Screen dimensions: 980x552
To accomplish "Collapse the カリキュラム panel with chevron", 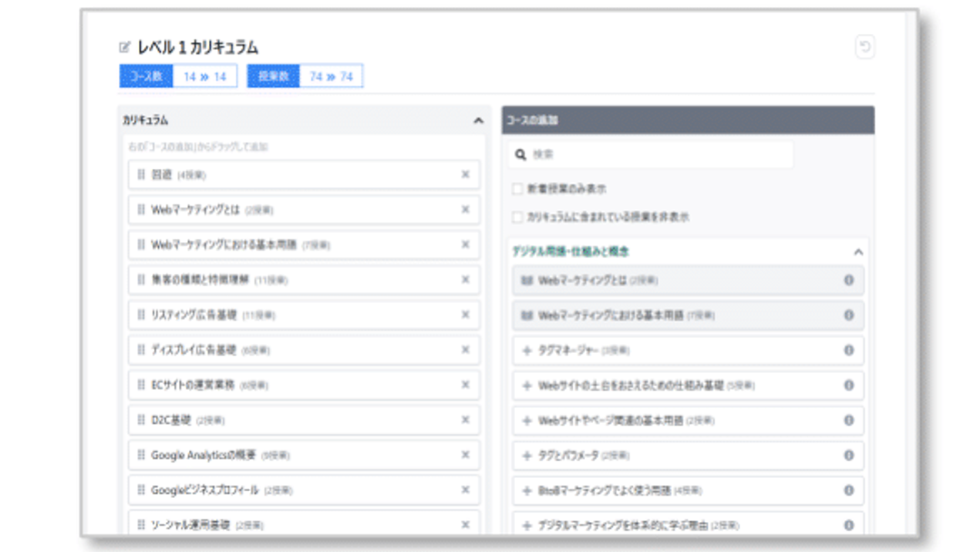I will tap(478, 120).
